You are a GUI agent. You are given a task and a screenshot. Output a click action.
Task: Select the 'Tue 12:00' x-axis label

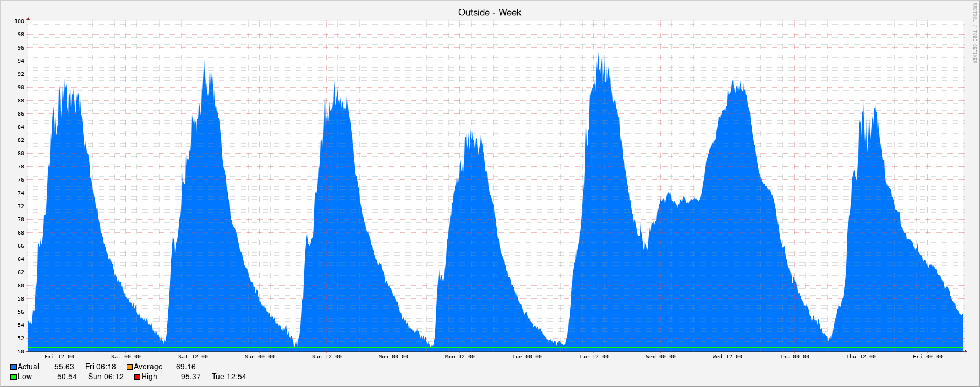click(593, 357)
